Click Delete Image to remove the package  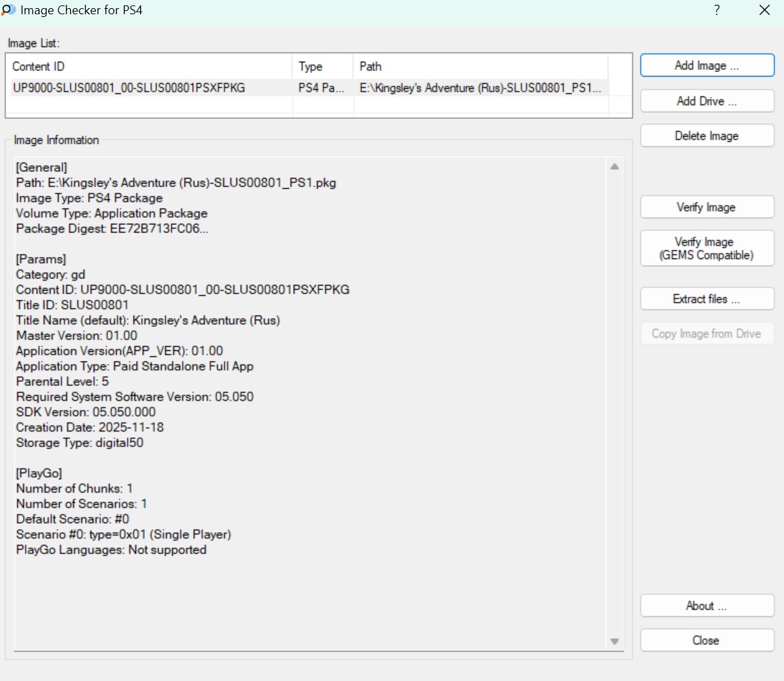coord(706,136)
